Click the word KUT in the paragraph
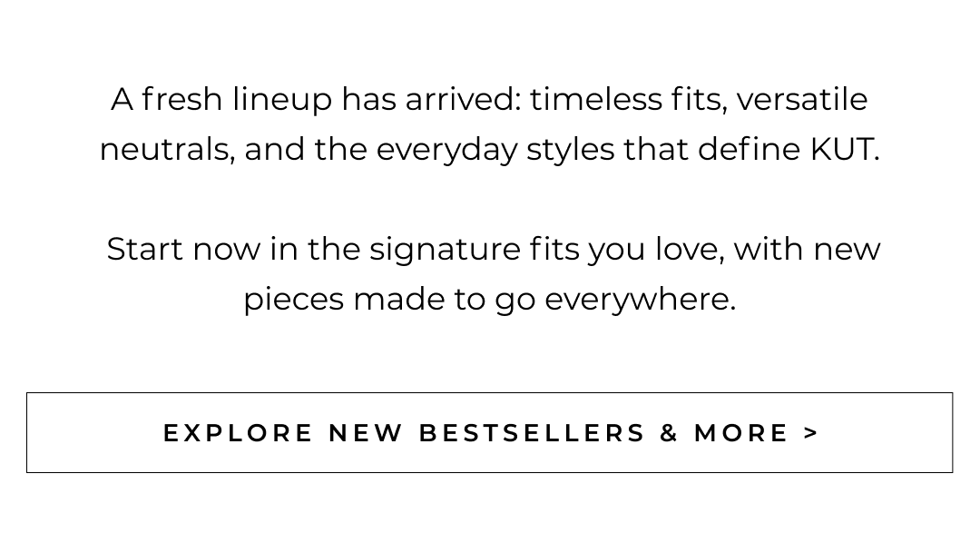This screenshot has width=980, height=543. tap(842, 149)
